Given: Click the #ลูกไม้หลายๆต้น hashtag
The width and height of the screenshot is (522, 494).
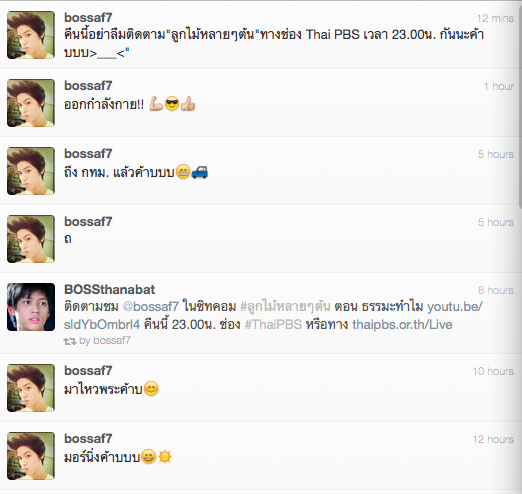Looking at the screenshot, I should tap(285, 306).
